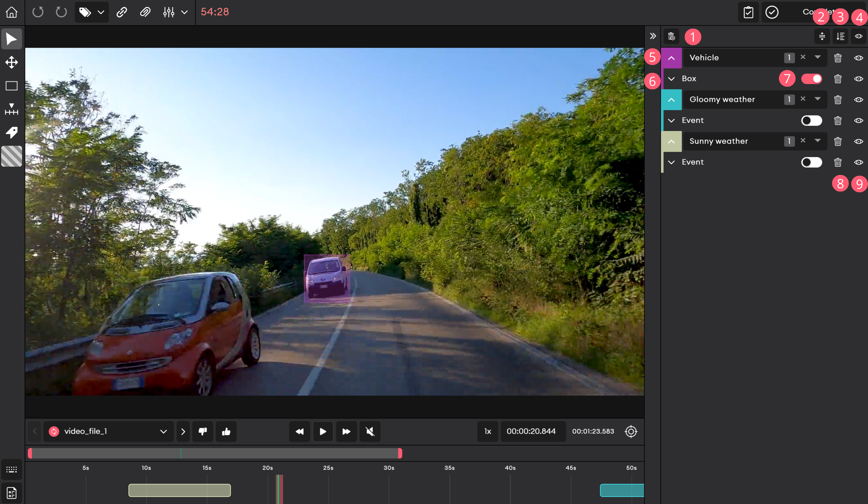Click the striped overlay swatch
Image resolution: width=868 pixels, height=504 pixels.
coord(11,156)
